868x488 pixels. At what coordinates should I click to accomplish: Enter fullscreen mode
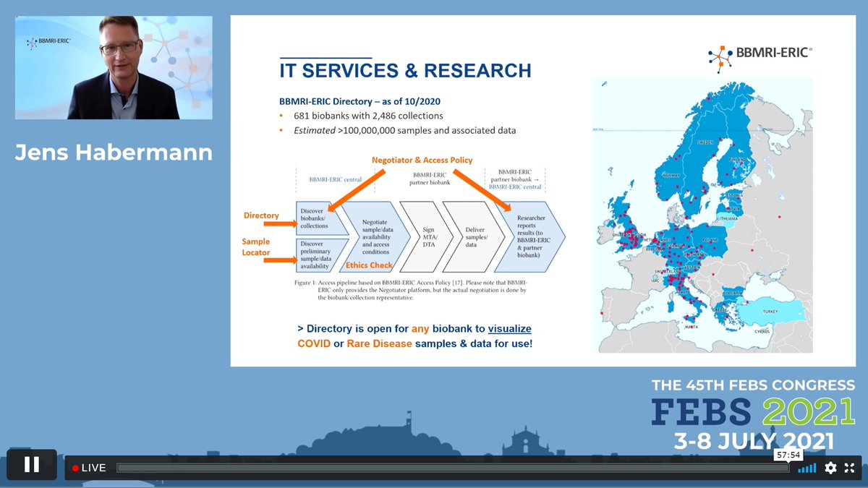[x=850, y=468]
